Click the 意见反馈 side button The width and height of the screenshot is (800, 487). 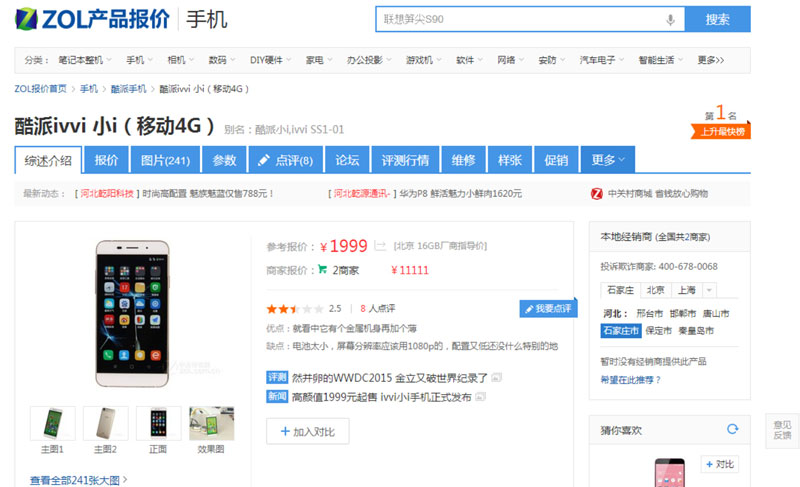pyautogui.click(x=782, y=430)
